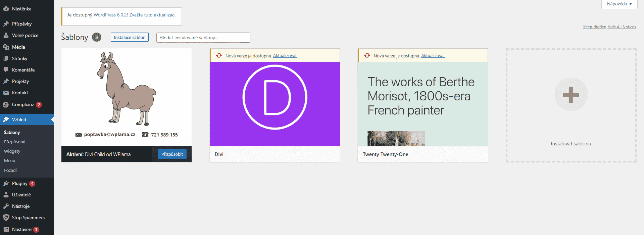Expand the Nápověda help dropdown
644x235 pixels.
point(620,4)
